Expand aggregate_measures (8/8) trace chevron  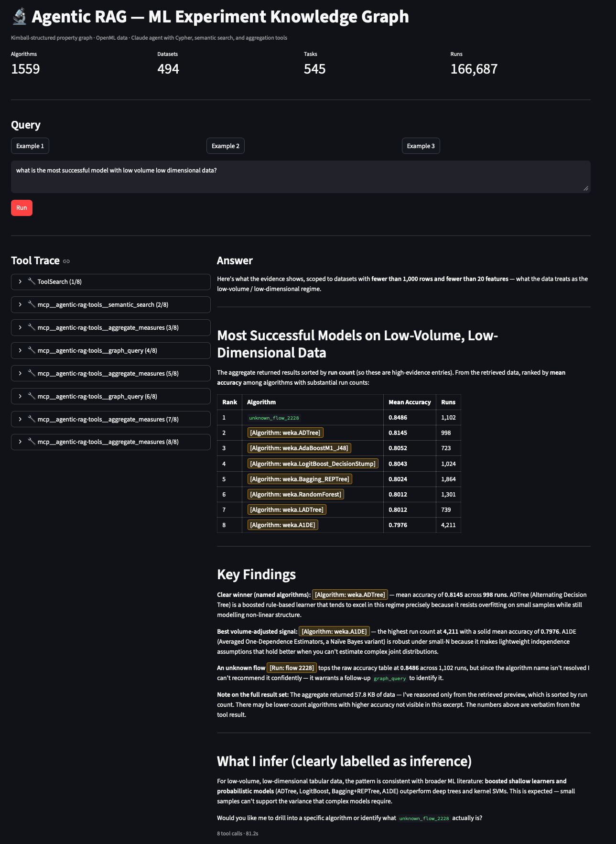pyautogui.click(x=20, y=442)
